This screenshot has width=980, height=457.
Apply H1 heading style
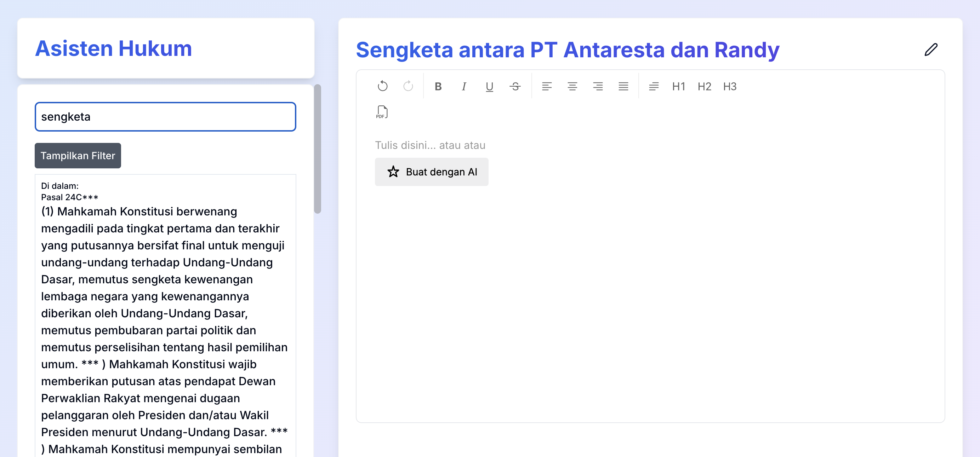[x=679, y=86]
